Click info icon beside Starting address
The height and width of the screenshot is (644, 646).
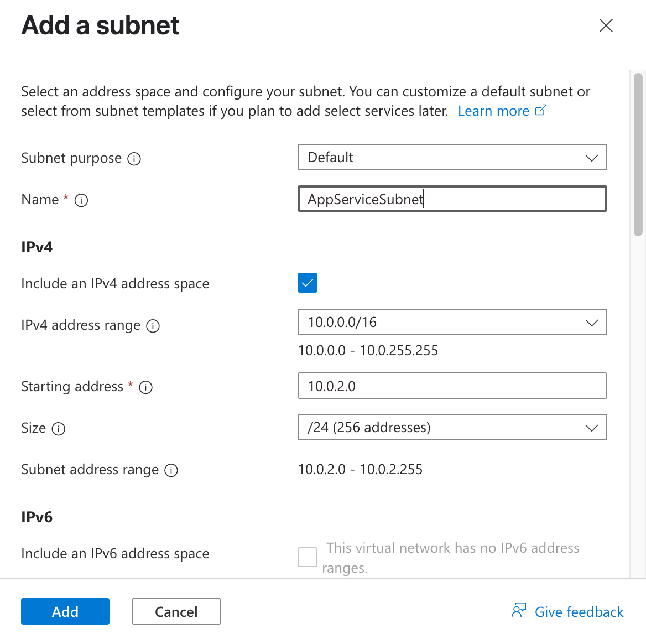click(x=145, y=387)
